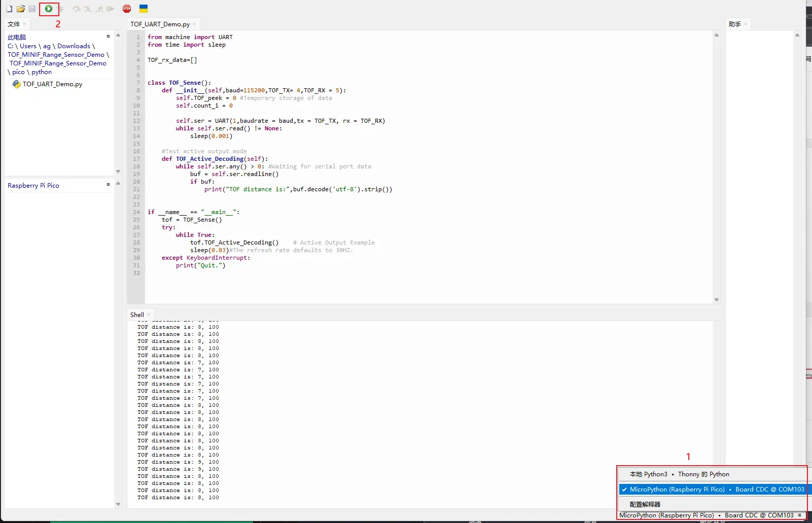Stop the program with the red STOP icon

(x=127, y=9)
